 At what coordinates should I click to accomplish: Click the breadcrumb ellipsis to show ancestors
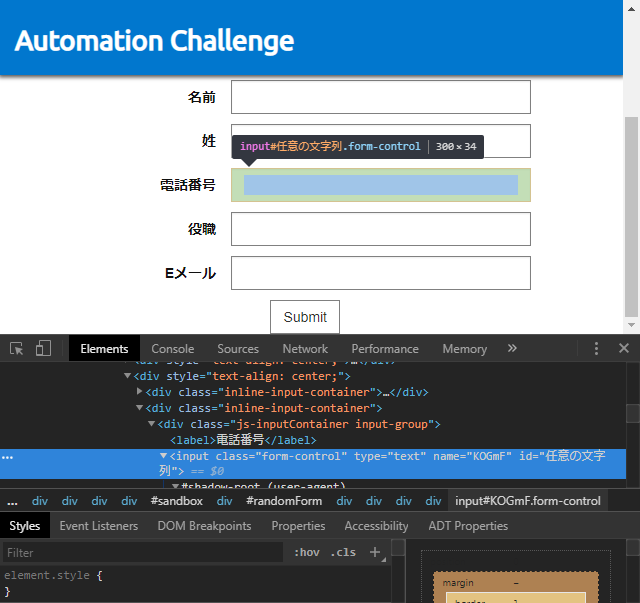pyautogui.click(x=12, y=502)
